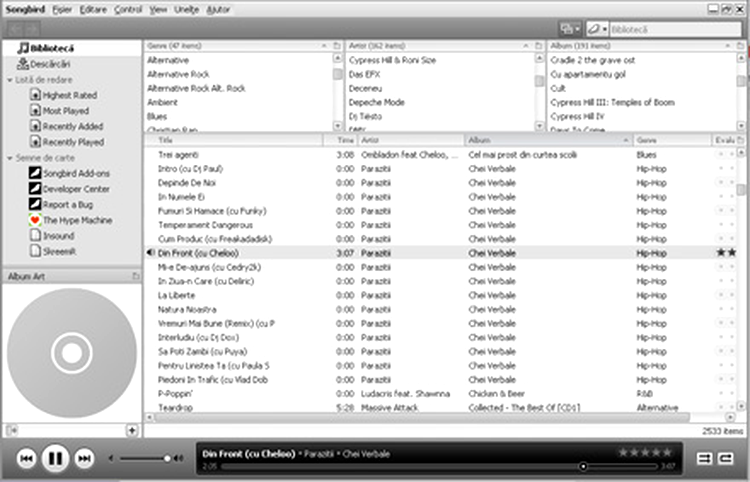Open the Artist filter pane options icon
750x482 pixels.
pyautogui.click(x=539, y=46)
